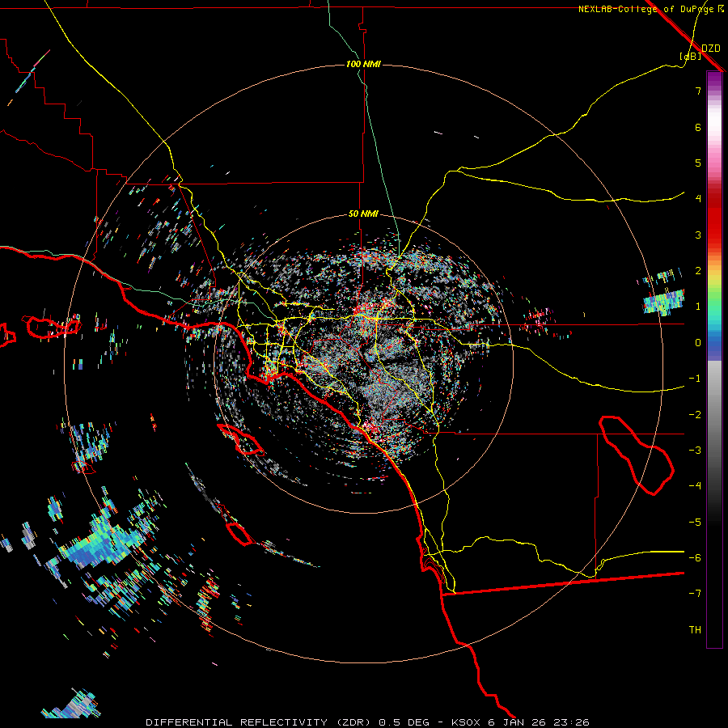
Task: Click the -7 value on the dB scale
Action: tap(695, 594)
